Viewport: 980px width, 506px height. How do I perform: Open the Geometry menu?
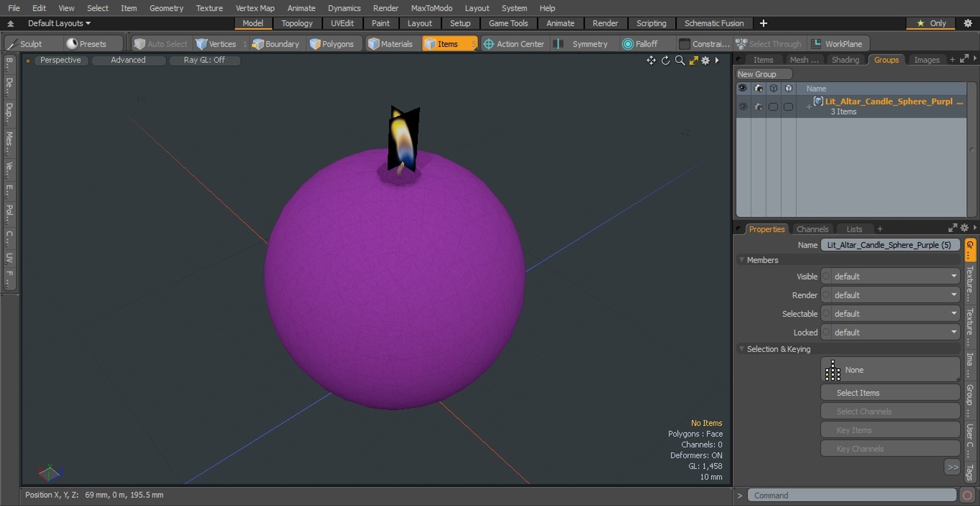(x=166, y=8)
